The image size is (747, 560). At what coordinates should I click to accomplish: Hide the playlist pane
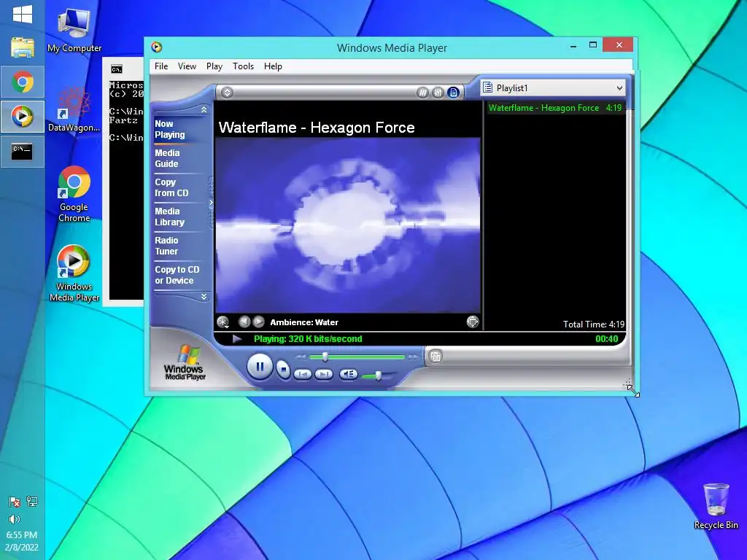pyautogui.click(x=453, y=93)
